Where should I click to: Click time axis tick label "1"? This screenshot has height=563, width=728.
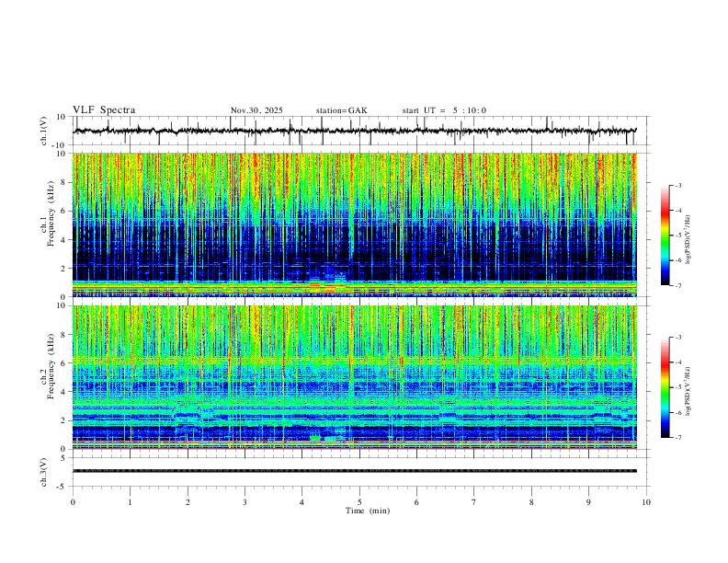(130, 502)
